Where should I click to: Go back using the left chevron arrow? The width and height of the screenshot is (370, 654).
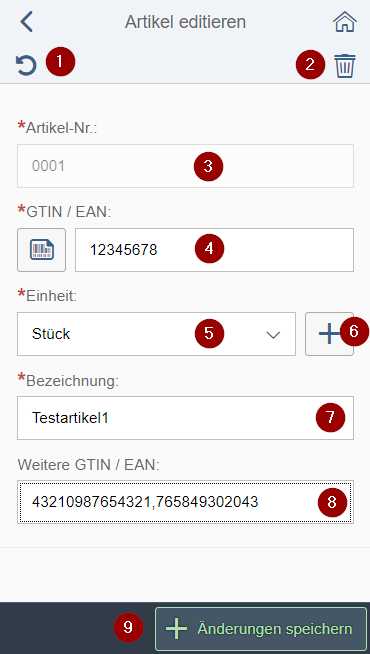(27, 22)
